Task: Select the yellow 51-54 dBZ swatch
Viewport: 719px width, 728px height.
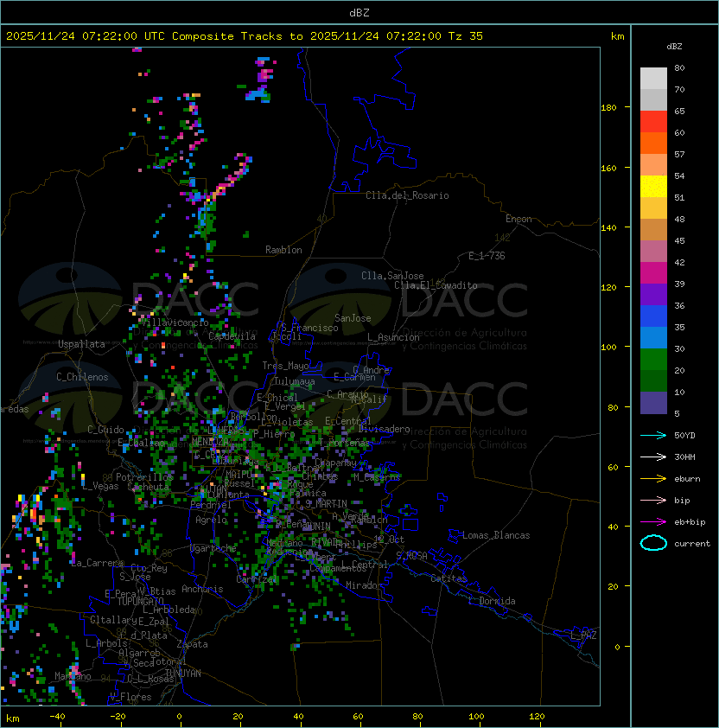Action: [x=653, y=187]
